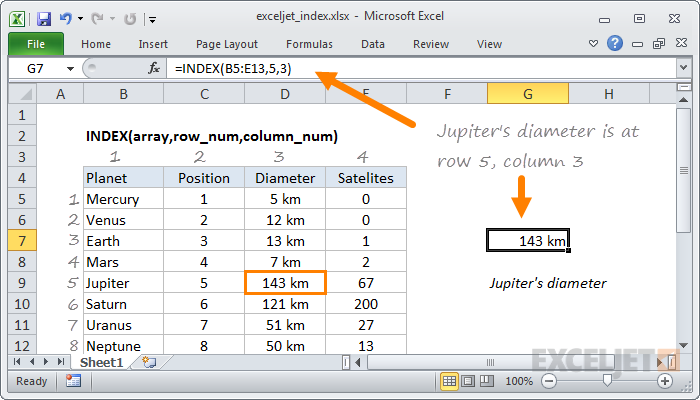The width and height of the screenshot is (700, 400).
Task: Click the green File button
Action: pos(35,44)
